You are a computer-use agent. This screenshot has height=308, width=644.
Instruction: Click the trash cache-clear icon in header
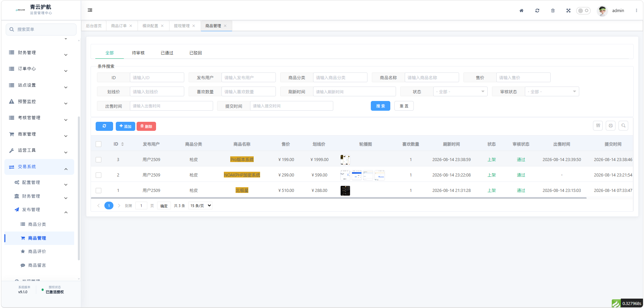(553, 10)
